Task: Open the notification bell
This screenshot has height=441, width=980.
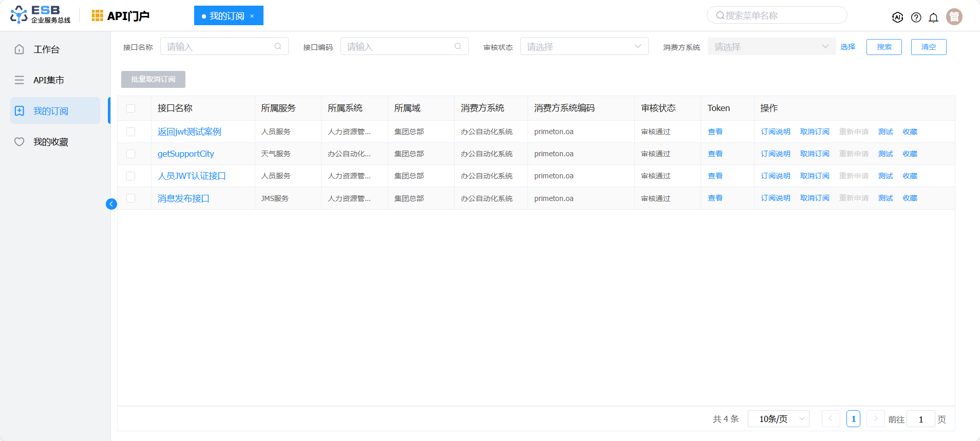Action: [933, 17]
